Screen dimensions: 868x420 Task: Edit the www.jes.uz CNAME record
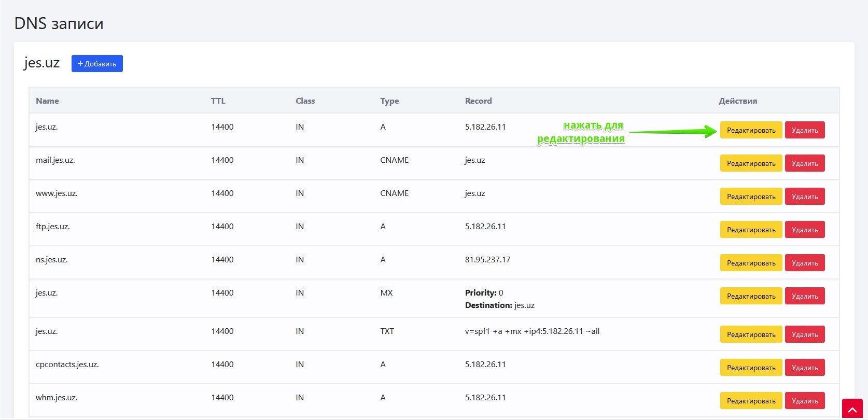(750, 197)
